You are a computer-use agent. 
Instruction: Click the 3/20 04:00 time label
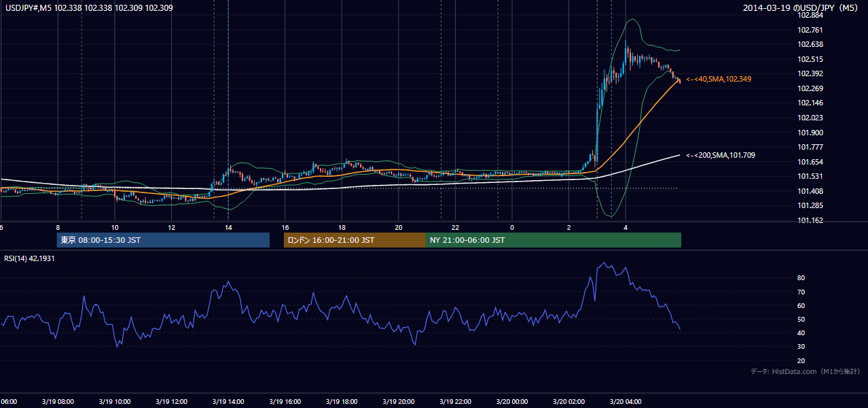click(626, 402)
